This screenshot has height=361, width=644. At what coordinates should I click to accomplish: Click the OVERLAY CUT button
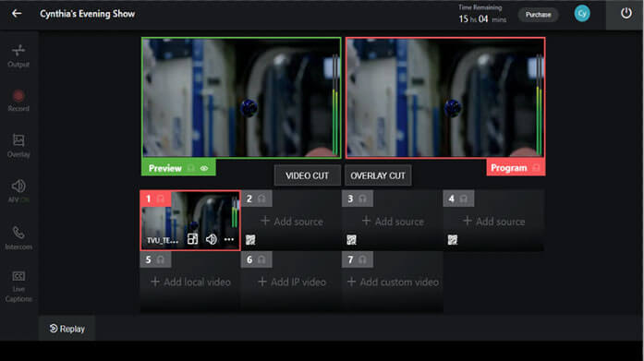(378, 175)
